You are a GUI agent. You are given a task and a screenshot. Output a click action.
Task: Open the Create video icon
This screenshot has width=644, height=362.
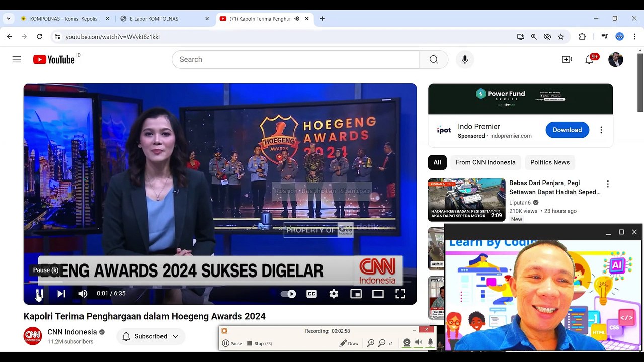click(567, 59)
